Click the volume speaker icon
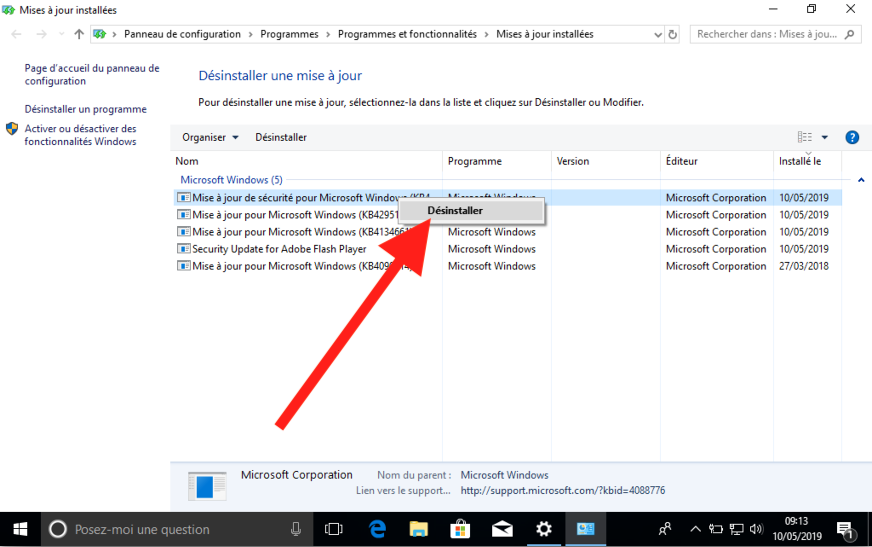The height and width of the screenshot is (547, 872). pyautogui.click(x=756, y=529)
